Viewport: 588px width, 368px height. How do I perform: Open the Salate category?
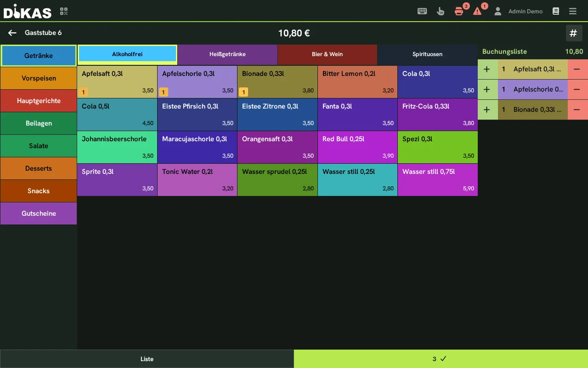(x=39, y=146)
